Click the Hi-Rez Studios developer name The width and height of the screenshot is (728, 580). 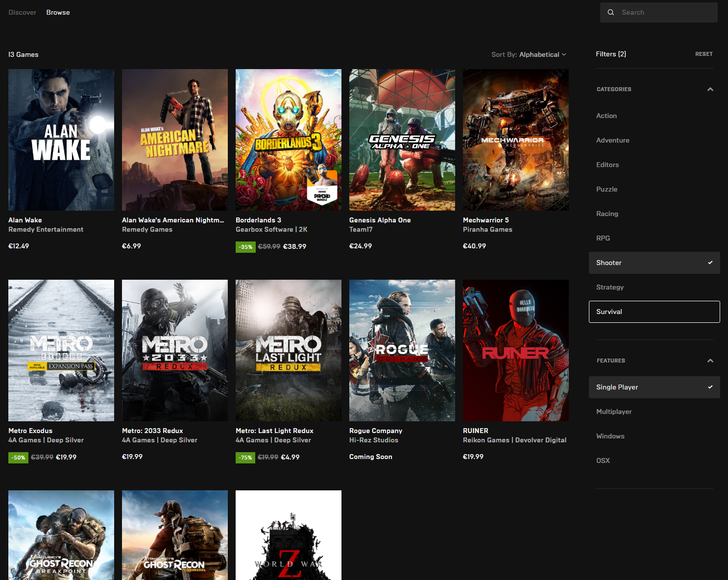coord(374,440)
